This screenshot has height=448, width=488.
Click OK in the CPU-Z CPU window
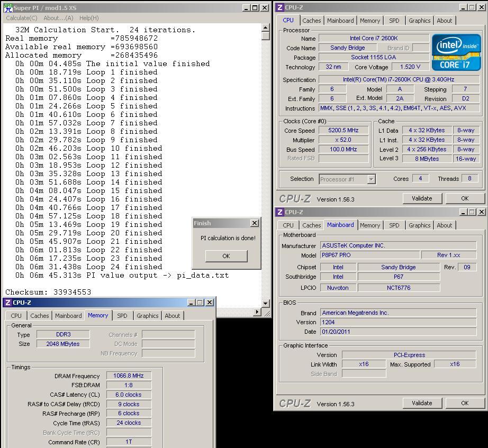click(x=465, y=198)
